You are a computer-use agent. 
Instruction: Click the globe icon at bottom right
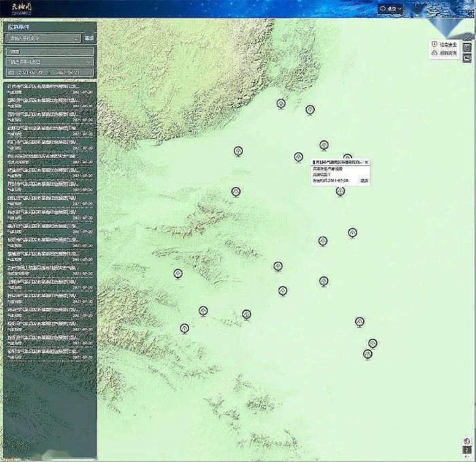click(468, 441)
